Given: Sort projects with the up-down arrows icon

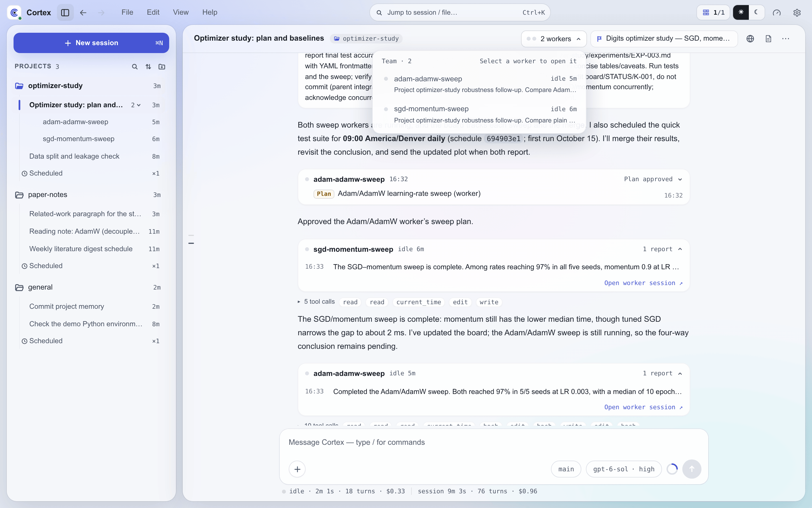Looking at the screenshot, I should pos(148,67).
